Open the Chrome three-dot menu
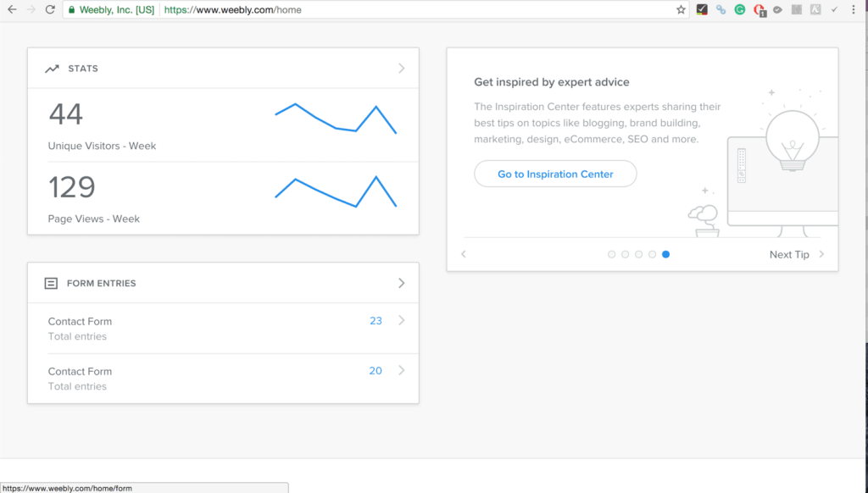This screenshot has height=493, width=868. 853,9
